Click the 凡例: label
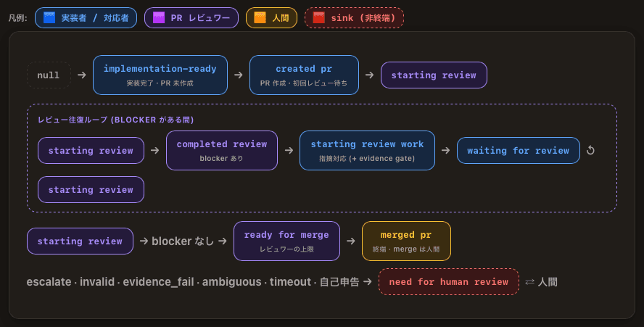Screen dimensions: 644x327 coord(17,18)
